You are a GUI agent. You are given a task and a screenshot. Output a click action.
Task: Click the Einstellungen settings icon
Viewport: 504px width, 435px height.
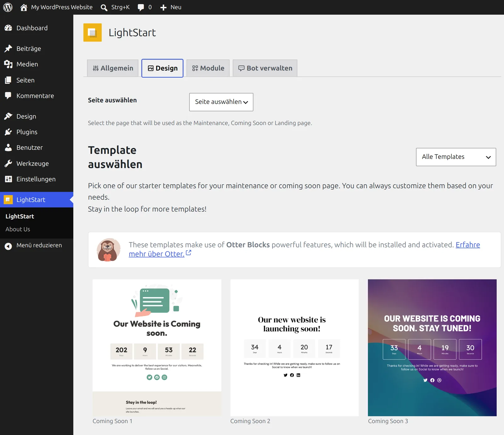8,179
